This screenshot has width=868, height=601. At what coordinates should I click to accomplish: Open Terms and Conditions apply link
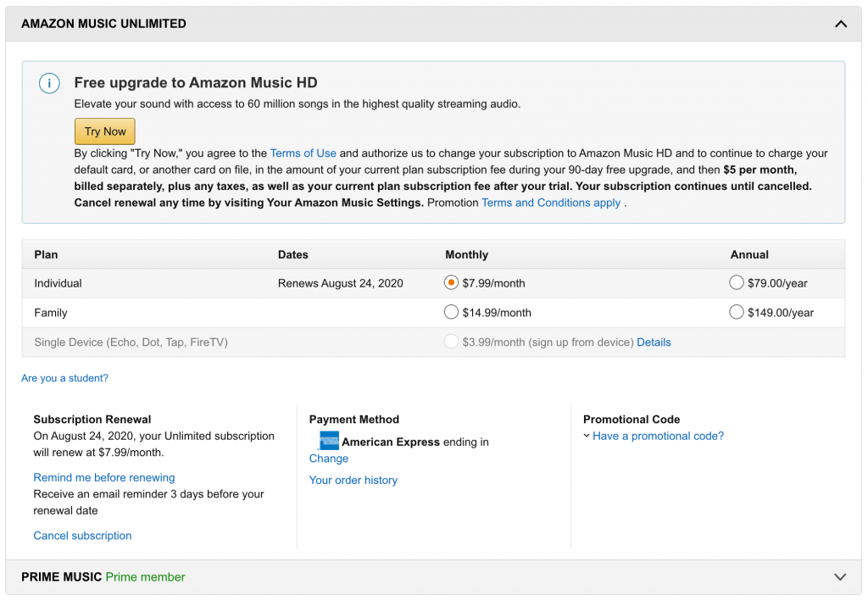551,203
